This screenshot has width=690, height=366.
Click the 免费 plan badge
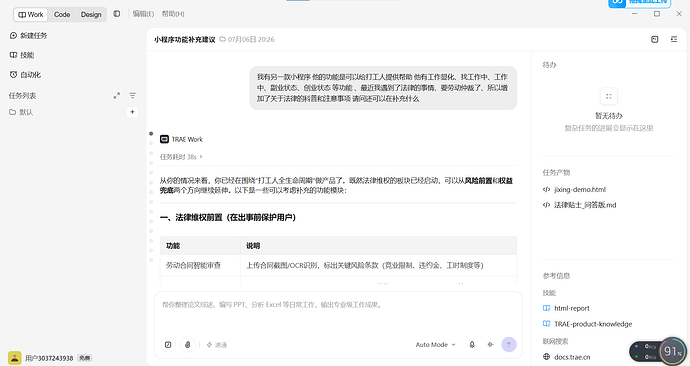tap(84, 358)
